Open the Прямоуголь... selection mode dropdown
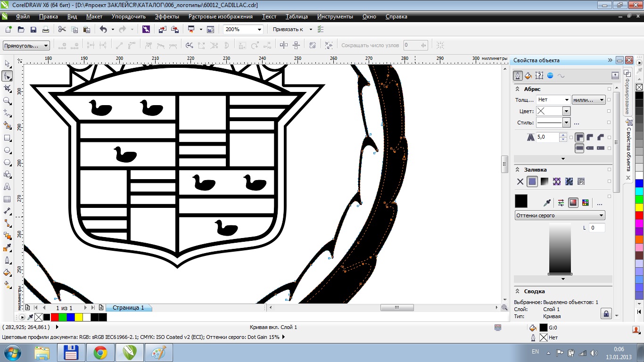Screen dimensions: 644x362 click(26, 45)
